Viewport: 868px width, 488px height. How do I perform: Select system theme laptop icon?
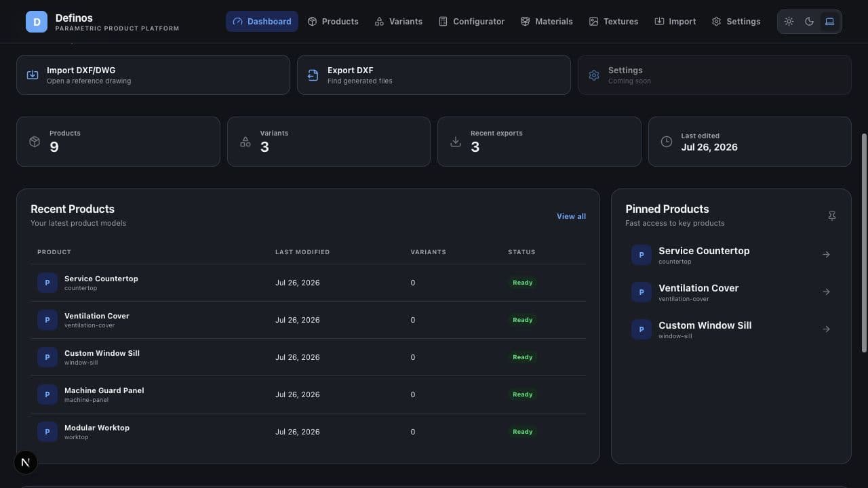tap(829, 22)
